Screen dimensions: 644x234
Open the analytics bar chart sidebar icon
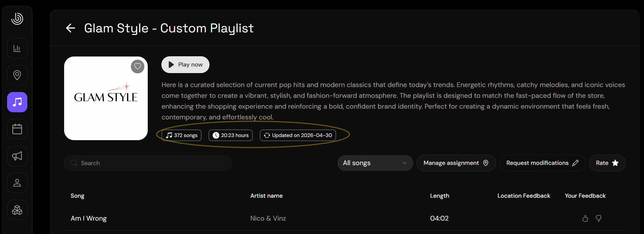(x=17, y=48)
